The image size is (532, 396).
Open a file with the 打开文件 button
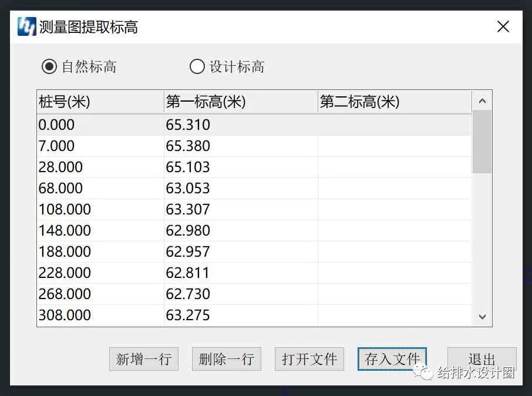(309, 359)
